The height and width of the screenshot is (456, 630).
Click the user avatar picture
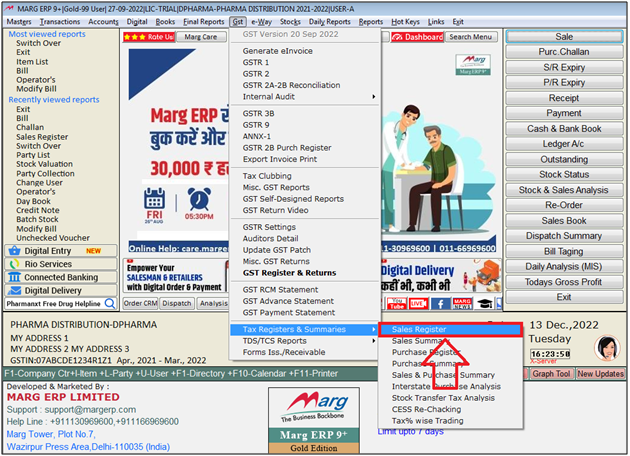[607, 348]
